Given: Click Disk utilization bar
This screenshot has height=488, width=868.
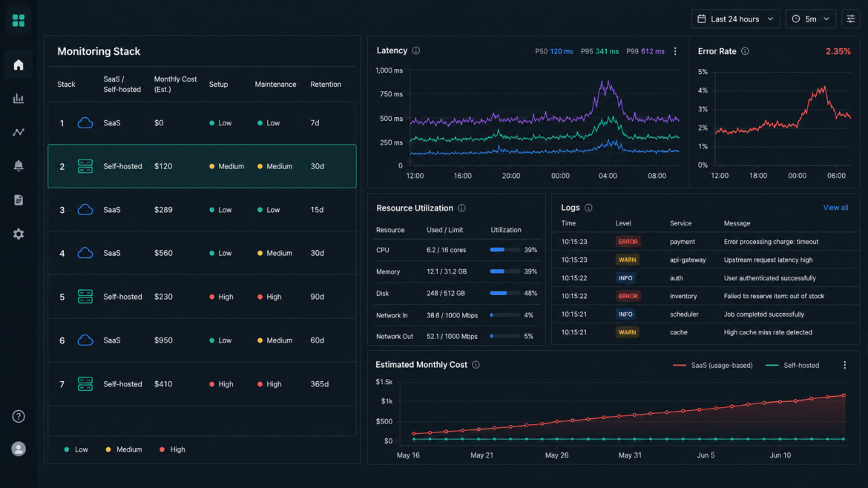Looking at the screenshot, I should point(504,293).
